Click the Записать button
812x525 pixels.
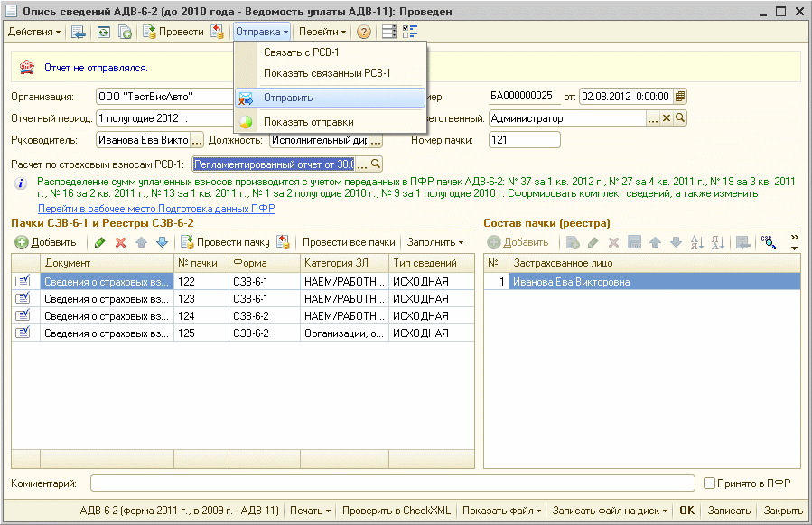point(729,511)
